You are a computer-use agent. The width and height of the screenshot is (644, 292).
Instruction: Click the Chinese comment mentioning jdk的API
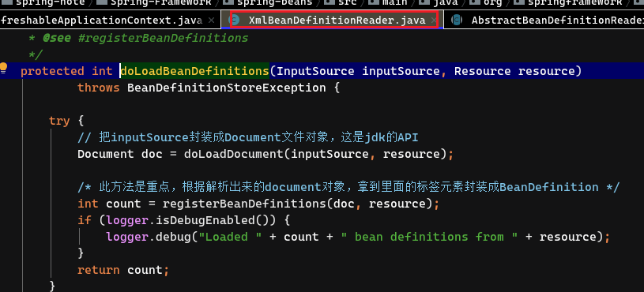coord(247,137)
